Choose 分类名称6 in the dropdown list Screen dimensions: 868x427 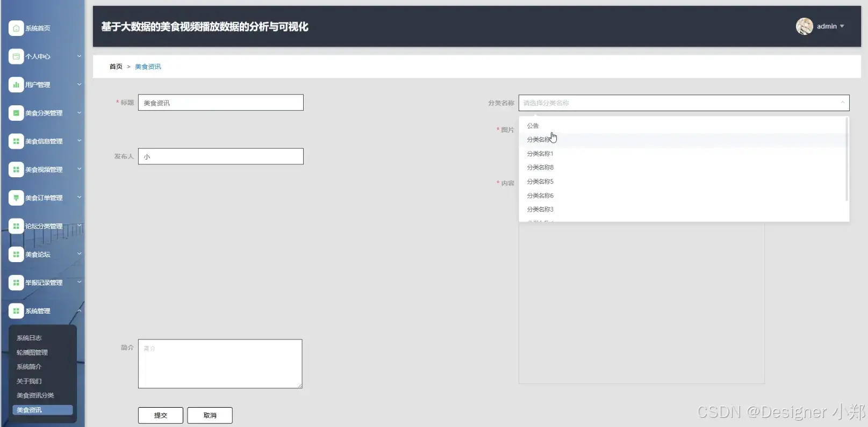(x=682, y=196)
